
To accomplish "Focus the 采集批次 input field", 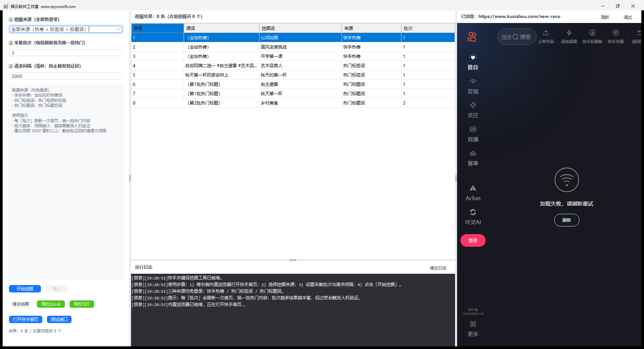I will pos(66,53).
